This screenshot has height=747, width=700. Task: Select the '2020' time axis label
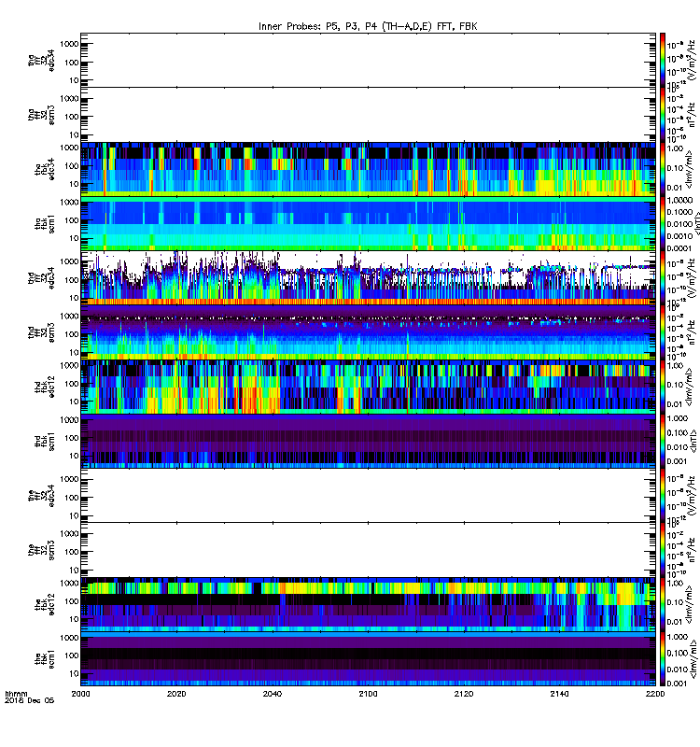point(176,694)
